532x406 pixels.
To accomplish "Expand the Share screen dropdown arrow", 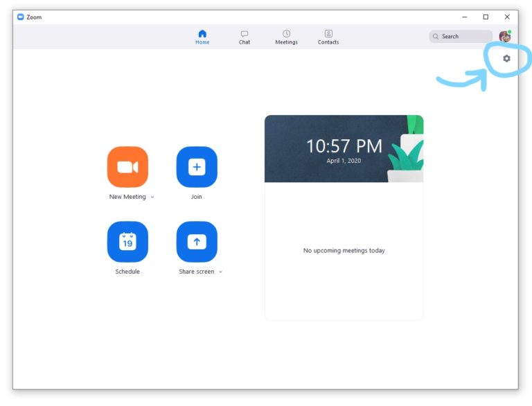I will [221, 272].
